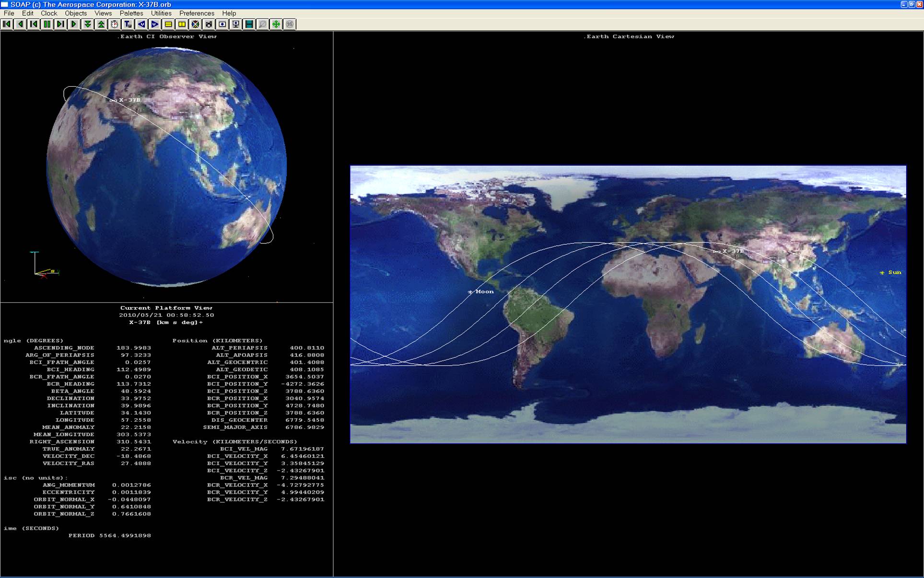Viewport: 924px width, 578px height.
Task: Click the Tu time units icon
Action: click(x=128, y=24)
